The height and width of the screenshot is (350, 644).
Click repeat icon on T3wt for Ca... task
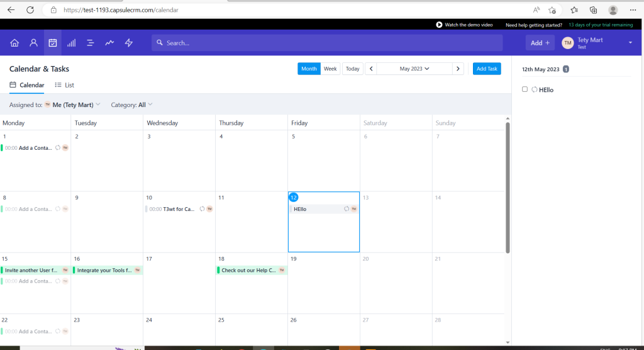[x=202, y=209]
